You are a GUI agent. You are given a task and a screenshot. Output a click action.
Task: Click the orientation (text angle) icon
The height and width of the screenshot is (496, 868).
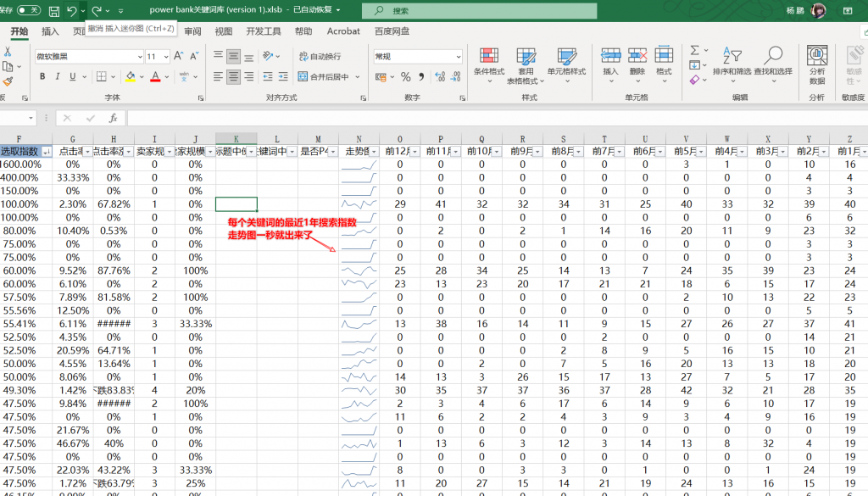268,56
